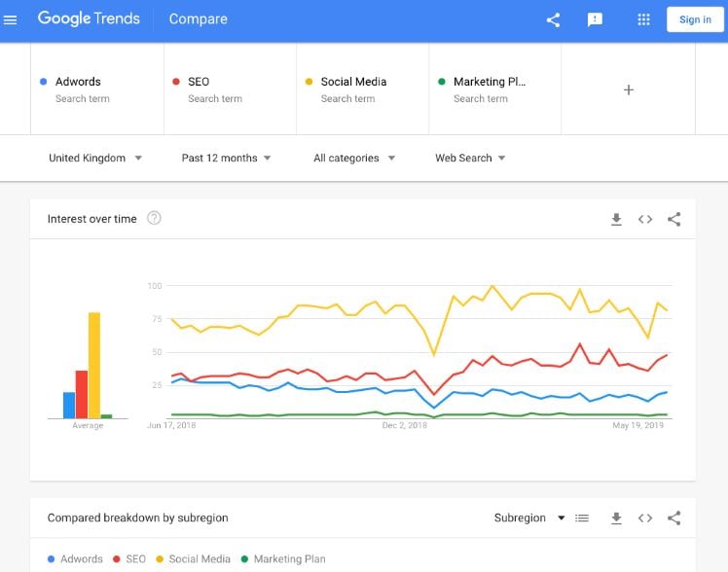This screenshot has width=728, height=572.
Task: Click the Sign in button
Action: [x=695, y=19]
